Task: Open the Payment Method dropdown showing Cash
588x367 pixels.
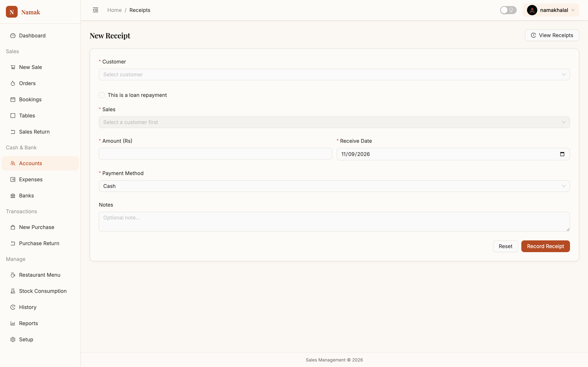Action: [334, 186]
